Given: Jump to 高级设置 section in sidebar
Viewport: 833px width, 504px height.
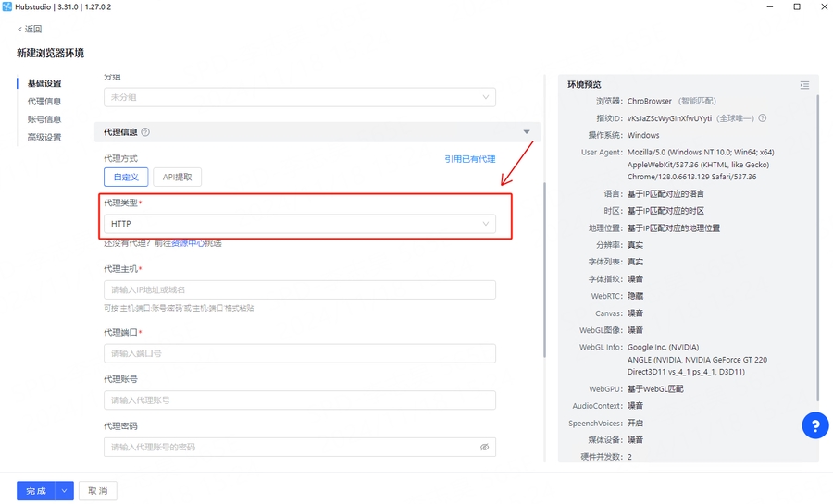Looking at the screenshot, I should pos(44,138).
